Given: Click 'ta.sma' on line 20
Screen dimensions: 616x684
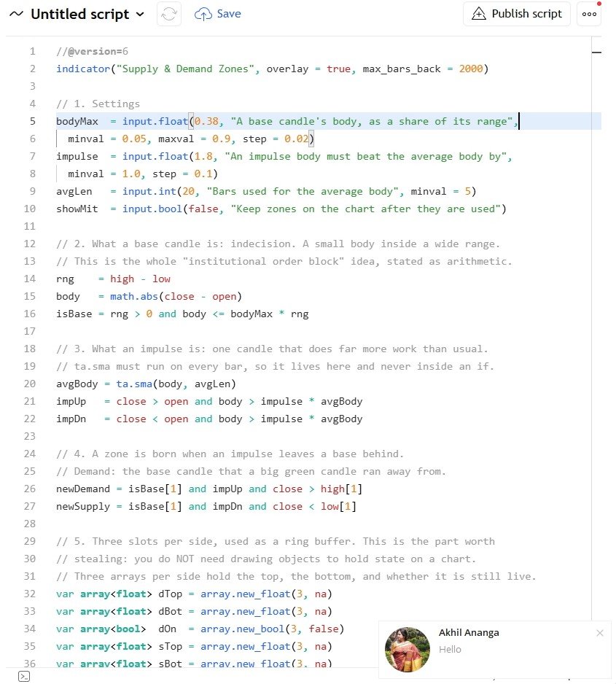Looking at the screenshot, I should pos(134,384).
